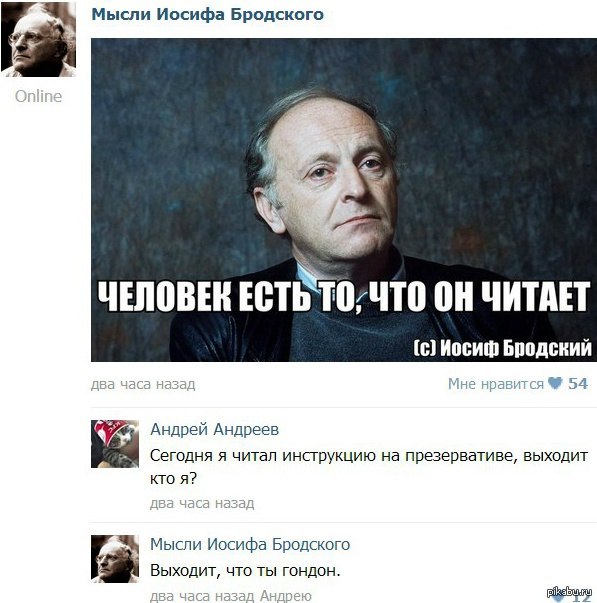This screenshot has width=597, height=603.
Task: Click the Brodsky avatar next to the reply
Action: coord(115,559)
